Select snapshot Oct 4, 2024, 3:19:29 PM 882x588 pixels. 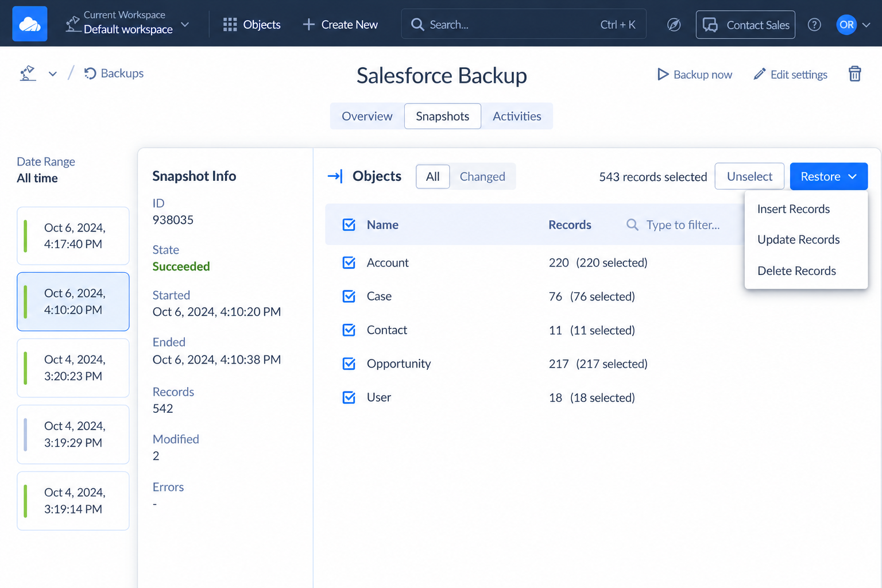click(73, 434)
